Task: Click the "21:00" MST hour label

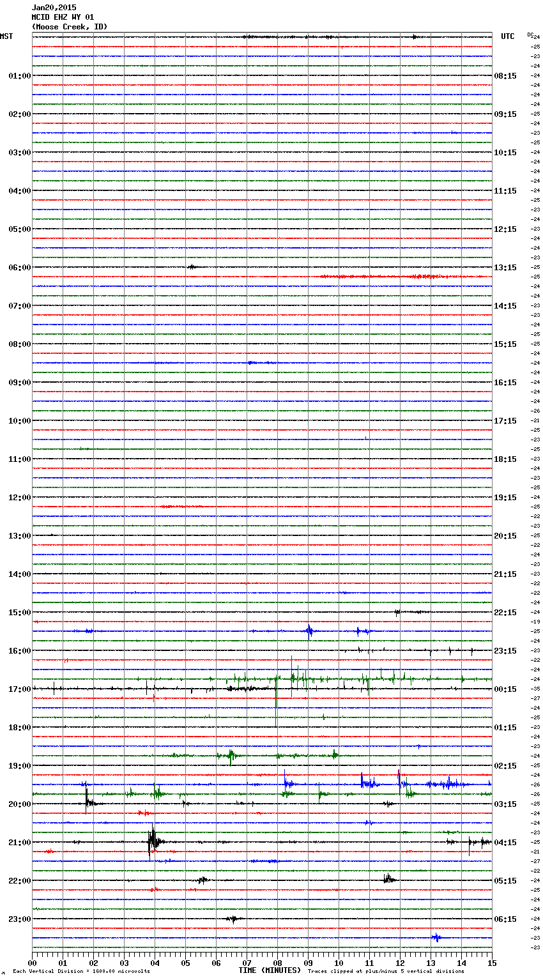Action: tap(20, 842)
